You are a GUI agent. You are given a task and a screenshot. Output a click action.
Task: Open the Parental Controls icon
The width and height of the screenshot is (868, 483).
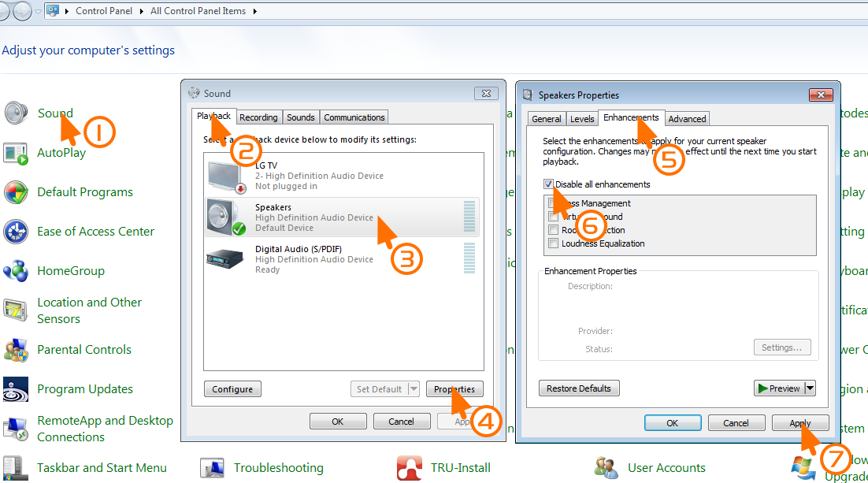point(16,350)
